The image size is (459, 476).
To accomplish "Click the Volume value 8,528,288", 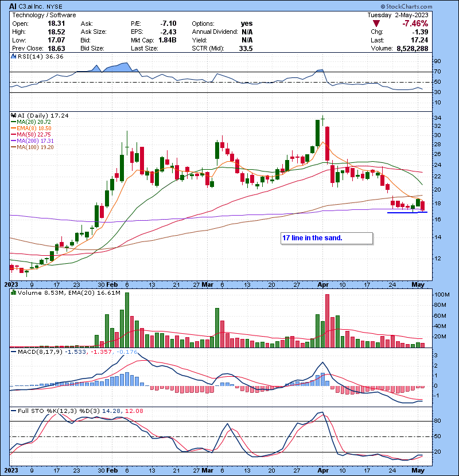I will pos(413,48).
